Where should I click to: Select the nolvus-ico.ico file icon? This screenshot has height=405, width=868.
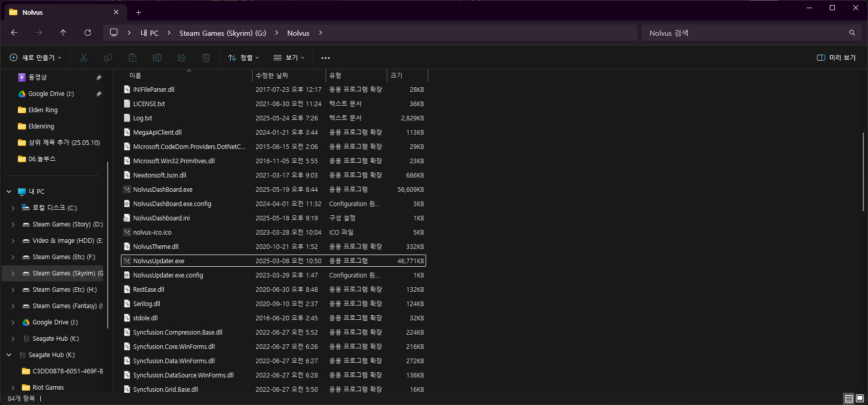[127, 232]
